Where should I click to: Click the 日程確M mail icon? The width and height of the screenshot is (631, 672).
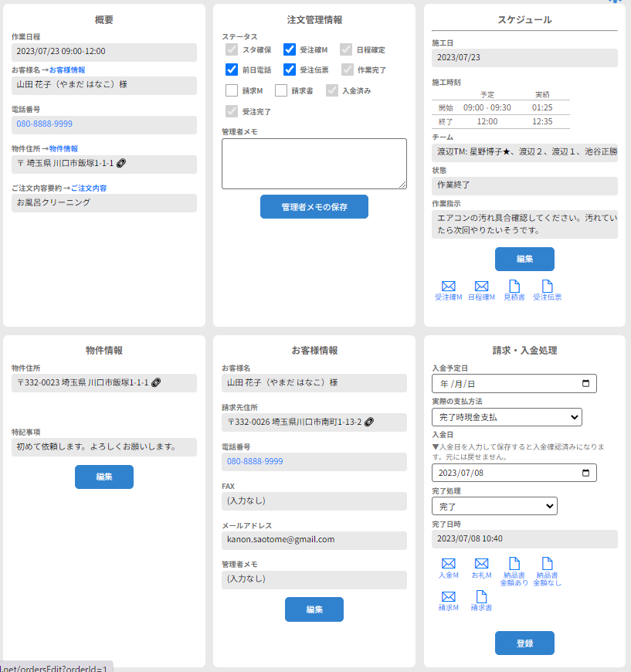tap(481, 287)
